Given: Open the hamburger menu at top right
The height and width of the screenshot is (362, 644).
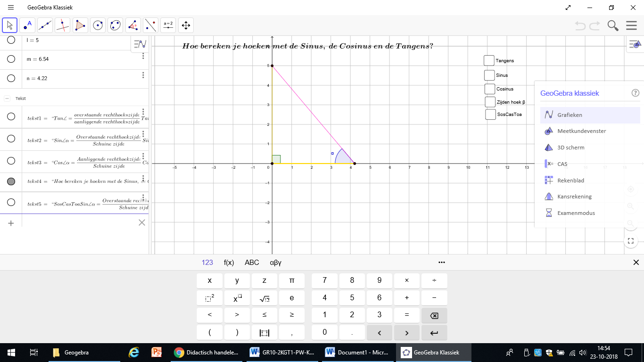Looking at the screenshot, I should [x=631, y=25].
